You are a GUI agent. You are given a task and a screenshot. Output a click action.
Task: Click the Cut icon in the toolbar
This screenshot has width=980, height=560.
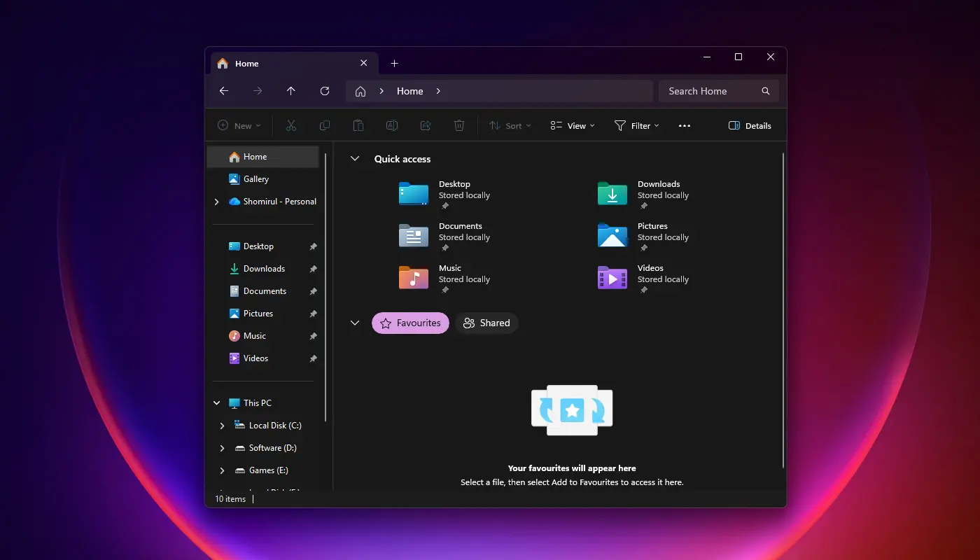(291, 125)
